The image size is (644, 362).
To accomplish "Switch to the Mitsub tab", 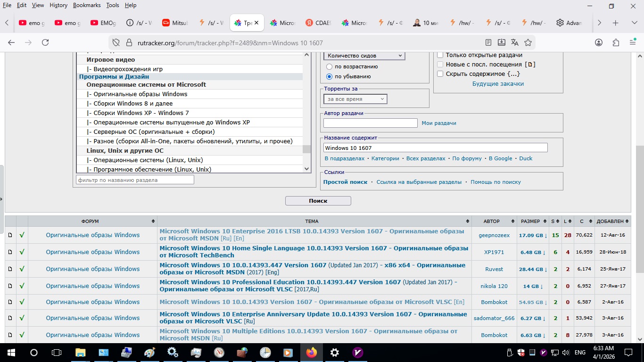I will coord(175,23).
